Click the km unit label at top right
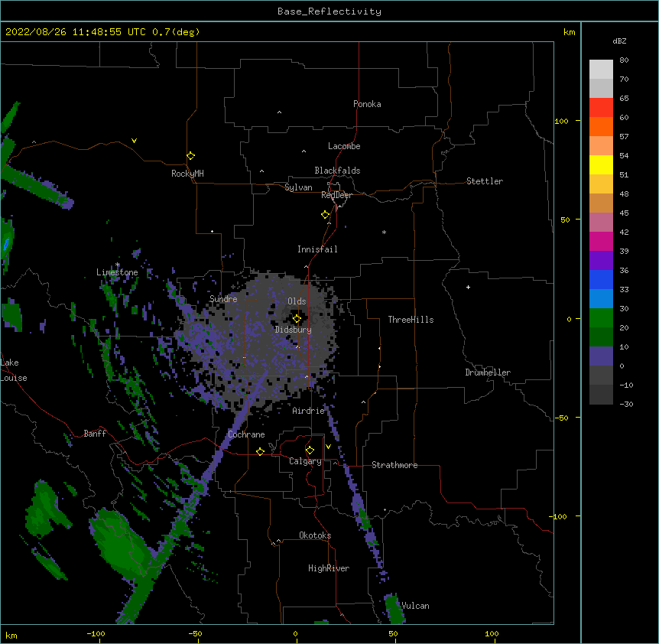The width and height of the screenshot is (659, 644). tap(569, 32)
